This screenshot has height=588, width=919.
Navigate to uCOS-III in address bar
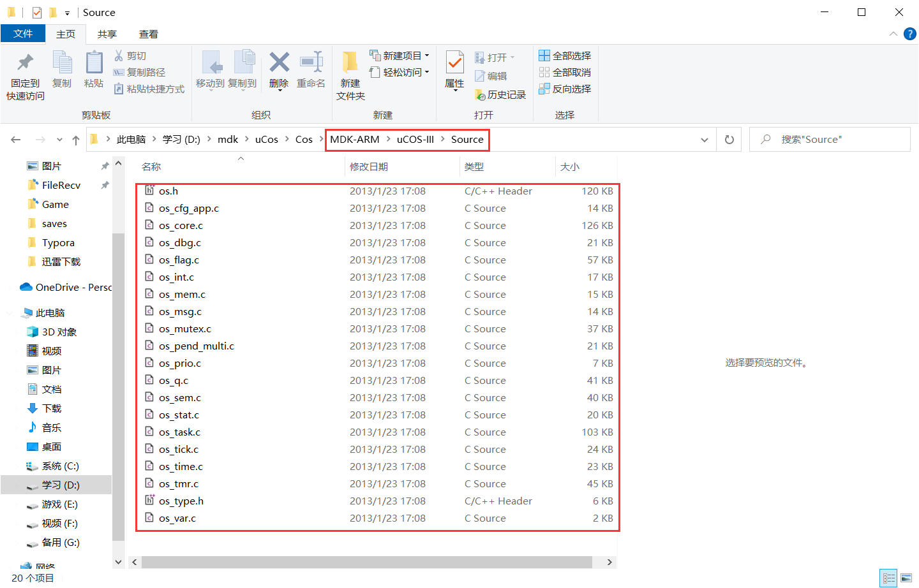click(x=415, y=140)
